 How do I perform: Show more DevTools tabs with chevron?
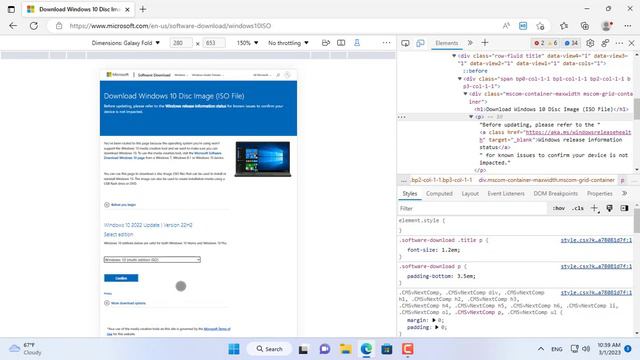tap(470, 43)
